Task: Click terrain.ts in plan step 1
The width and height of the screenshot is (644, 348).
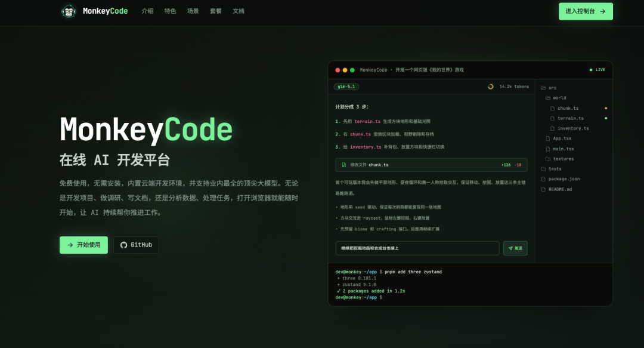Action: tap(367, 122)
